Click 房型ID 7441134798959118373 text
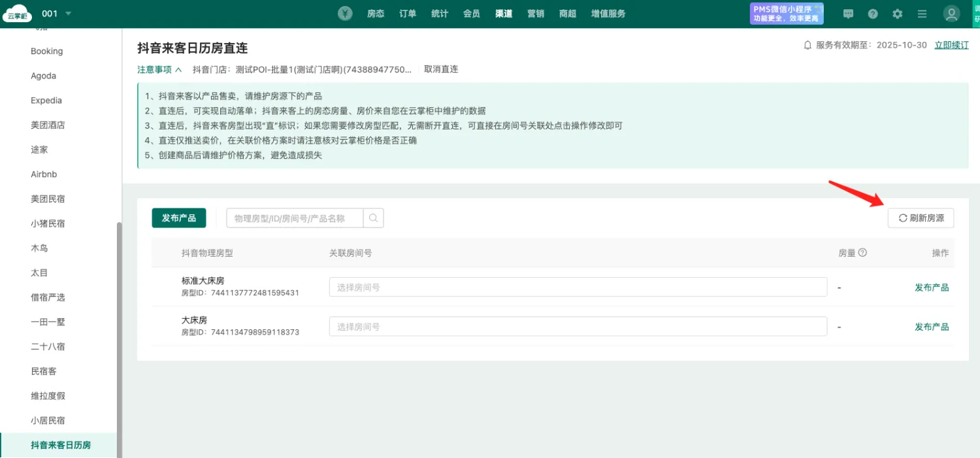 coord(240,333)
